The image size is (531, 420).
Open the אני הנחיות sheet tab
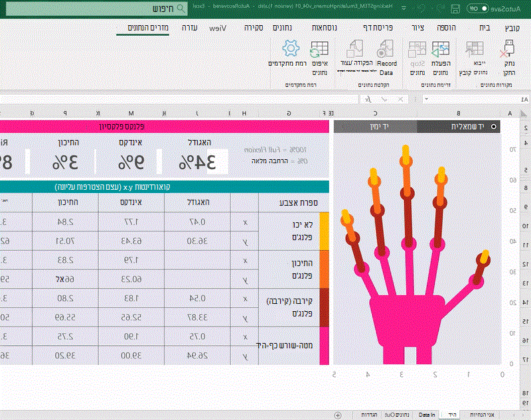482,415
